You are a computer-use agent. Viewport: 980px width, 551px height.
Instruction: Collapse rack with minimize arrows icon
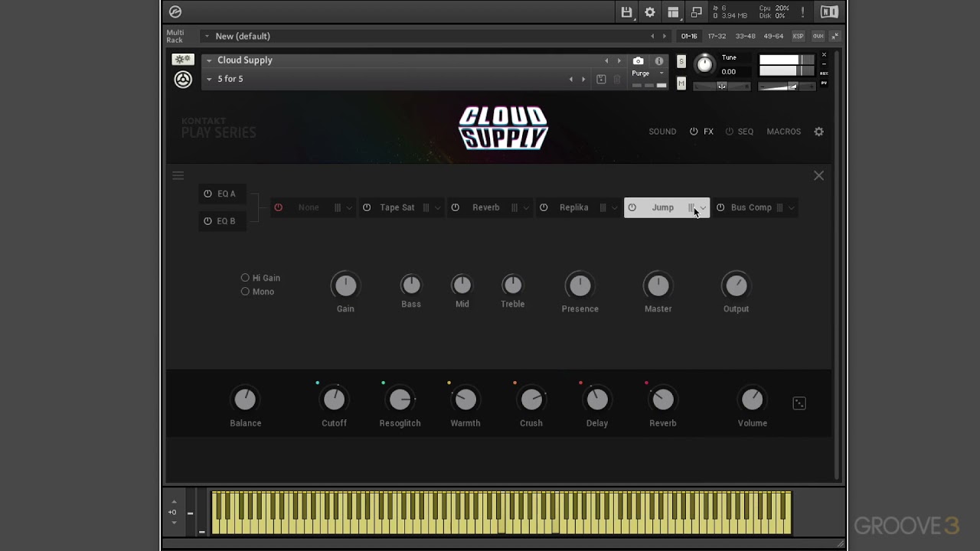(835, 36)
